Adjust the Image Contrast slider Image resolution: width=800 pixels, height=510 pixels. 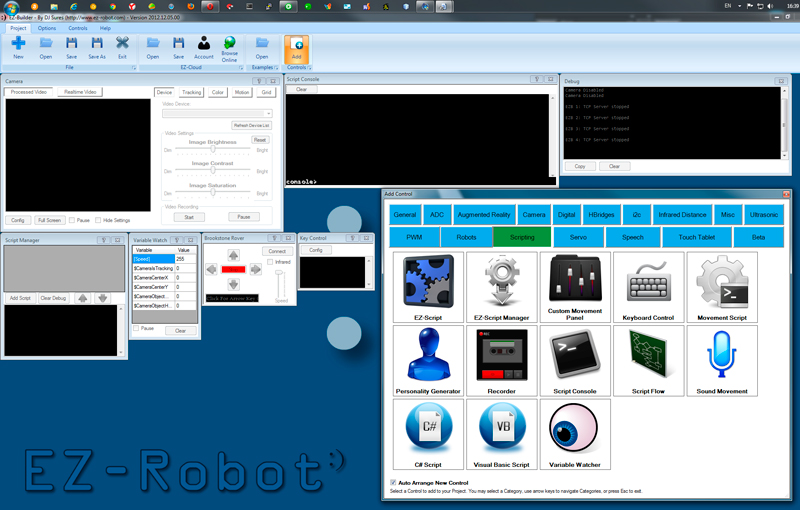(213, 170)
